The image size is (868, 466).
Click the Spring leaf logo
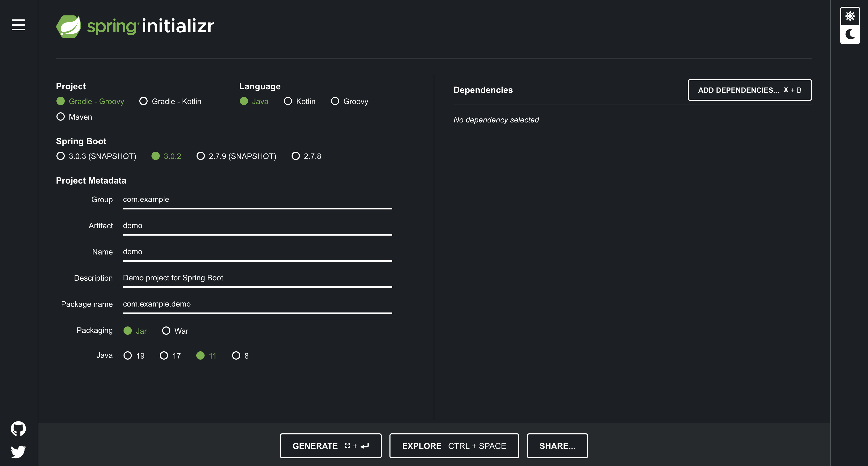(x=69, y=26)
